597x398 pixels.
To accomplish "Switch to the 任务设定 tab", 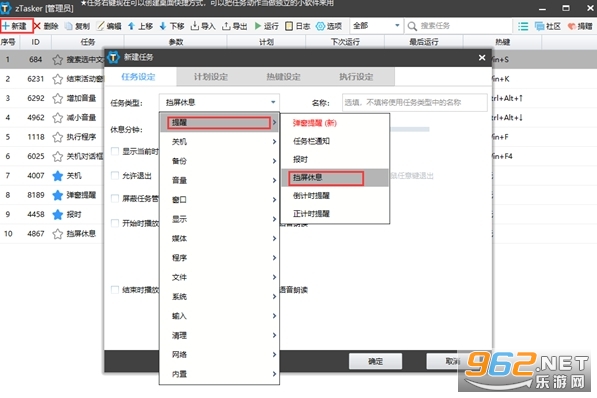I will 138,77.
